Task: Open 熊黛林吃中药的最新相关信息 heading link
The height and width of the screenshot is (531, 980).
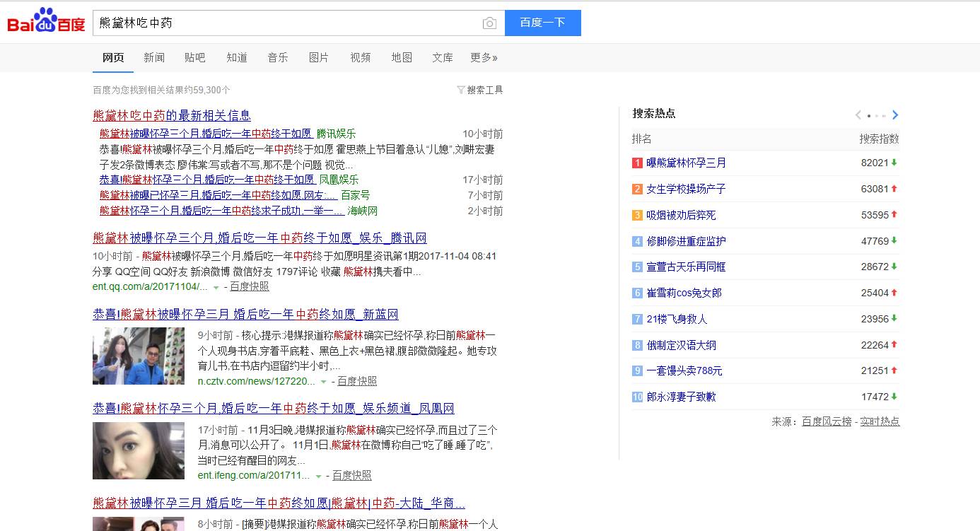Action: 172,115
